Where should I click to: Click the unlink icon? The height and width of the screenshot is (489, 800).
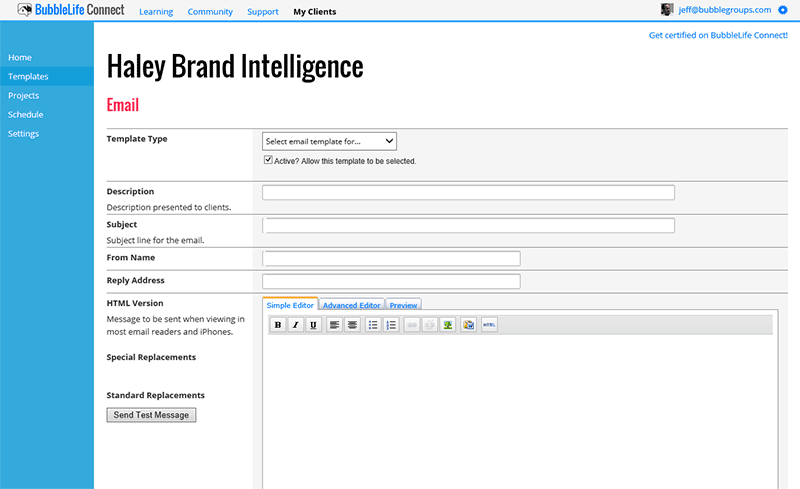pos(430,325)
